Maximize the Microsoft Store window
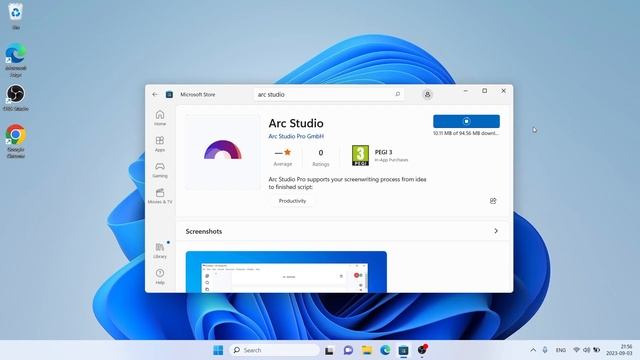This screenshot has height=360, width=640. [484, 91]
